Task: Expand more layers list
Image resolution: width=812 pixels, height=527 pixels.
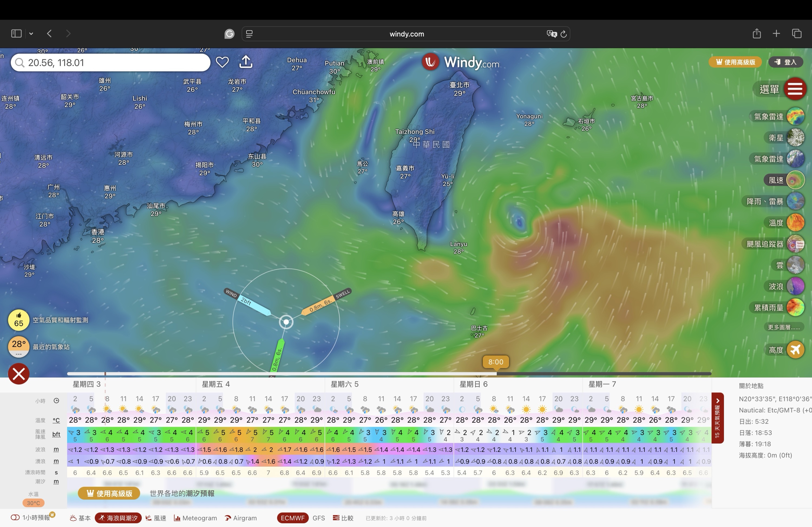Action: point(783,327)
